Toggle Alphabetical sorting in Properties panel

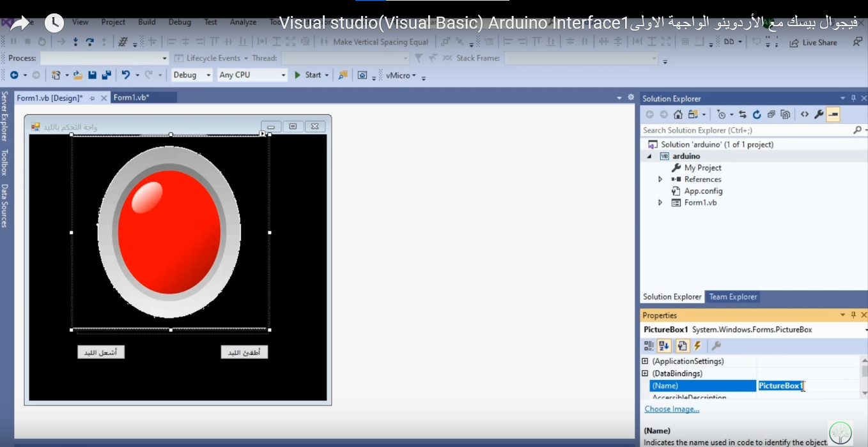coord(665,345)
